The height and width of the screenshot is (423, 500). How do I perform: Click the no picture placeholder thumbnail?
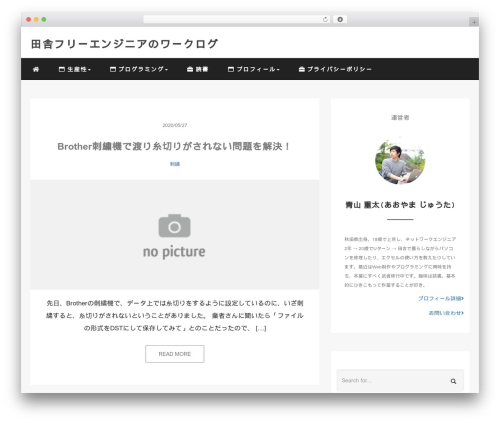[x=174, y=235]
